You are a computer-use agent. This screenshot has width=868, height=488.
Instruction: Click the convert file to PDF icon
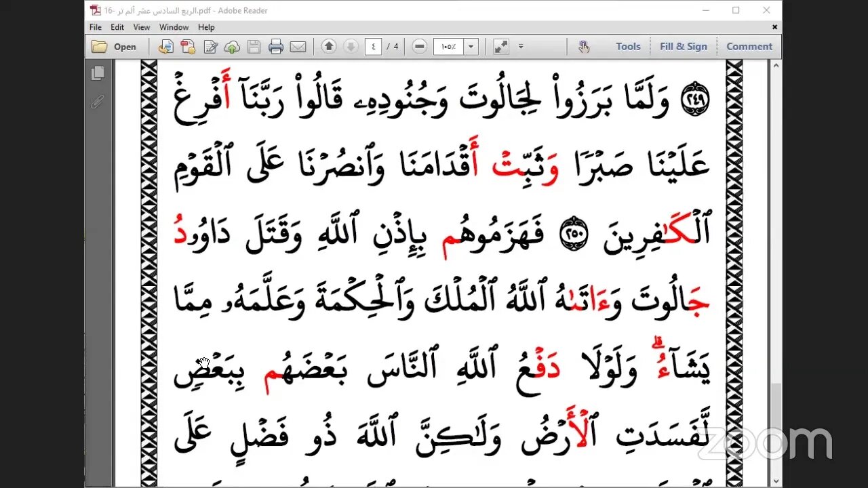click(x=165, y=47)
